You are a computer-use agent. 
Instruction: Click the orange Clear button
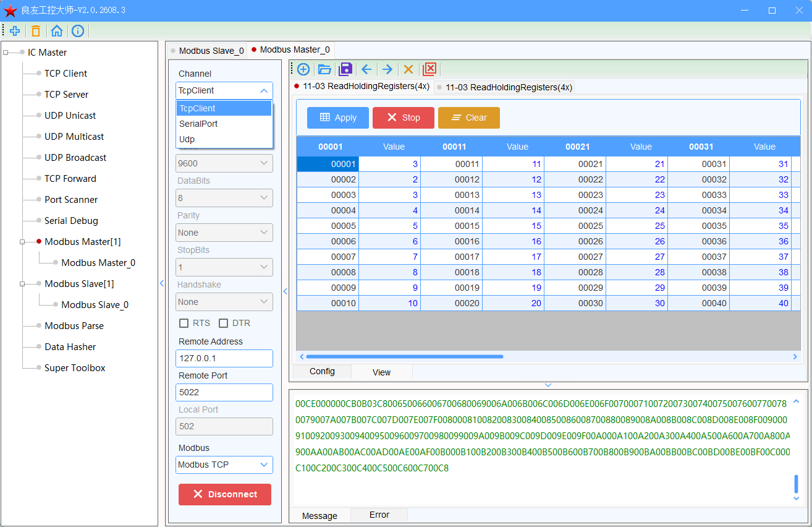(469, 118)
